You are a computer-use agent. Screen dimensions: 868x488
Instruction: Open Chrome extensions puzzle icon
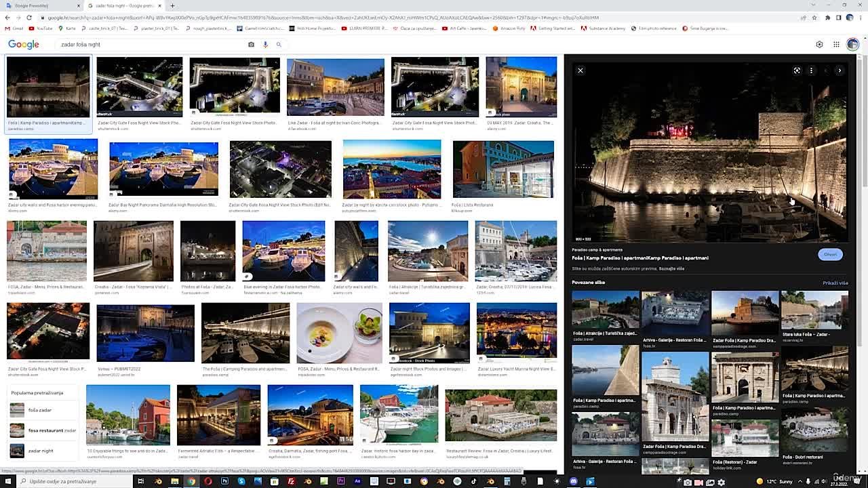(827, 18)
